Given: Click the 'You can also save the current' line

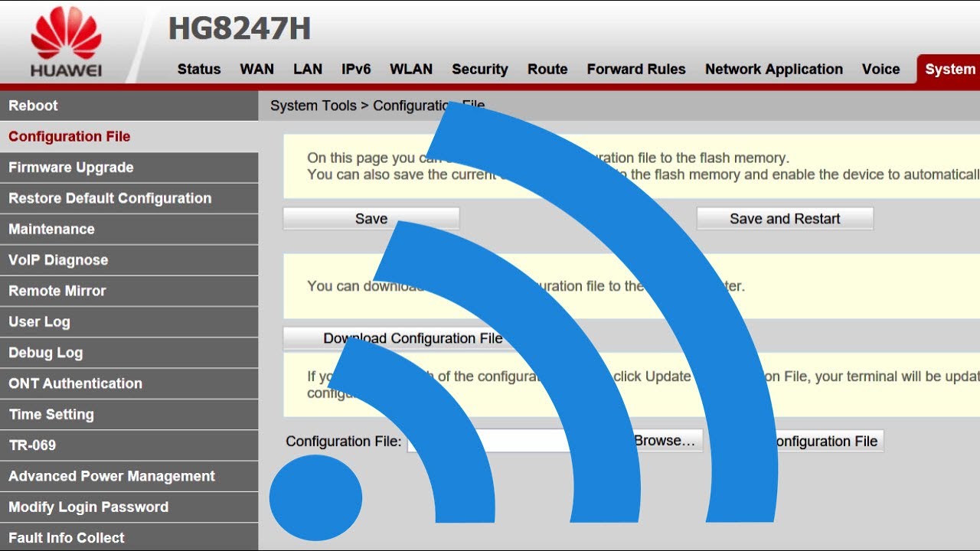Looking at the screenshot, I should [x=643, y=174].
